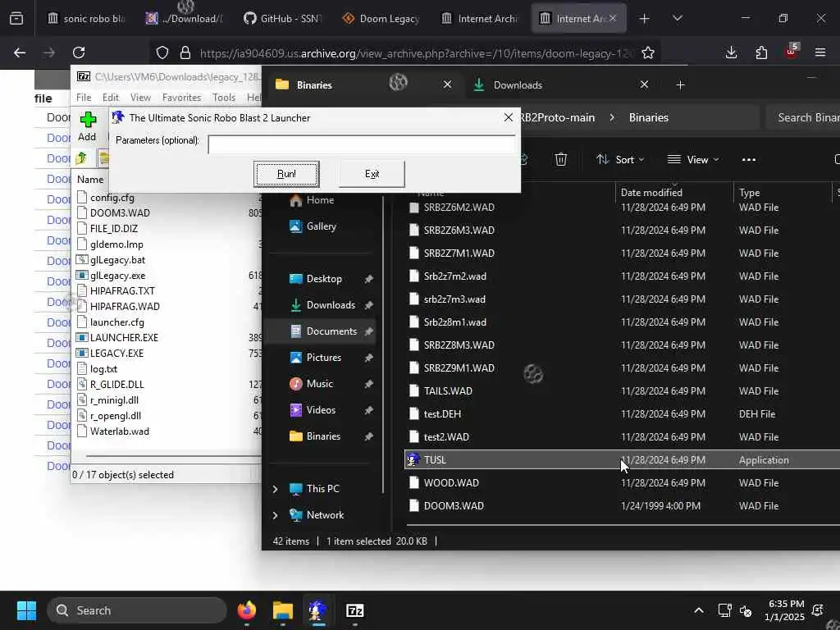Click the Delete trash icon in Explorer
The height and width of the screenshot is (630, 840).
pos(561,159)
